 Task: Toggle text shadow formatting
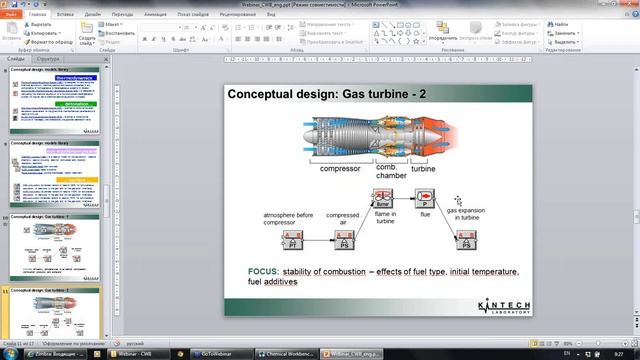[x=173, y=39]
